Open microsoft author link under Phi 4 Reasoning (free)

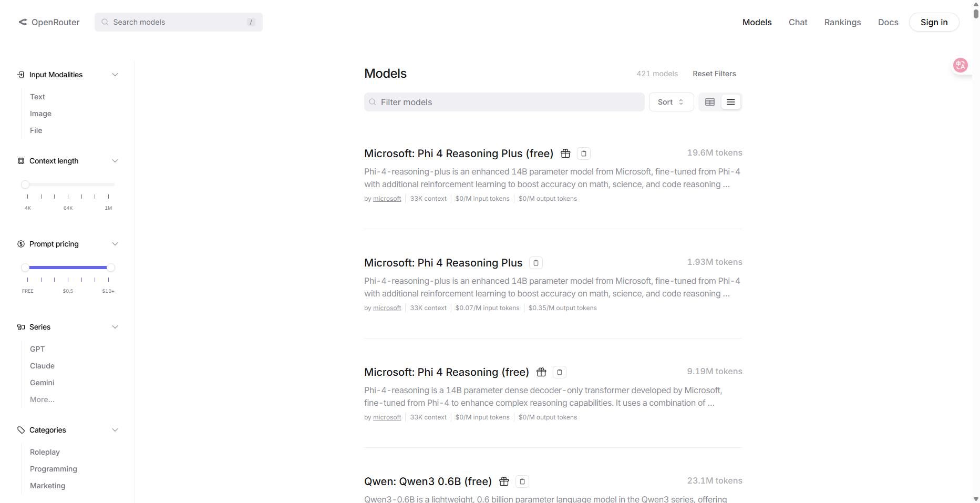387,417
